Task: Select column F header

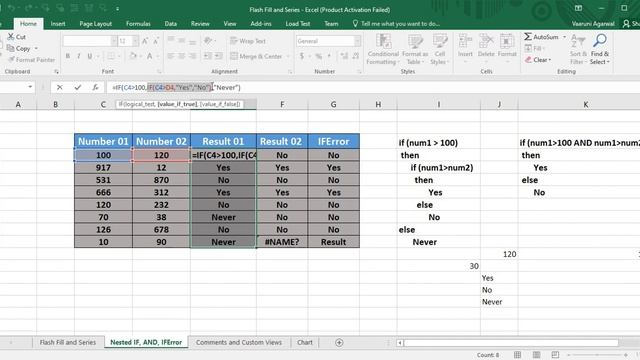Action: click(x=282, y=104)
